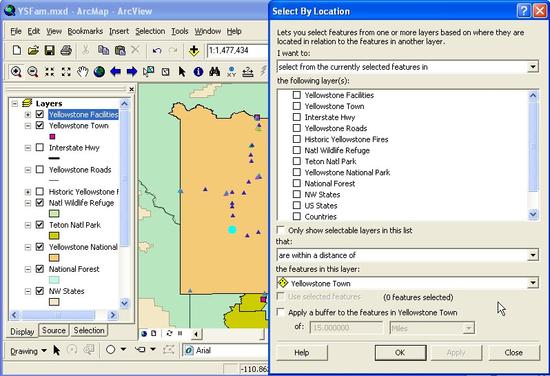Check Historic Yellowstone Fires in dialog list
550x376 pixels.
point(297,139)
